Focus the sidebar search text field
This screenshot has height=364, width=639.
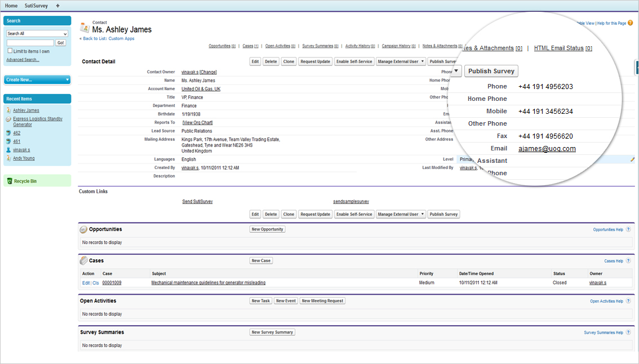(x=30, y=43)
